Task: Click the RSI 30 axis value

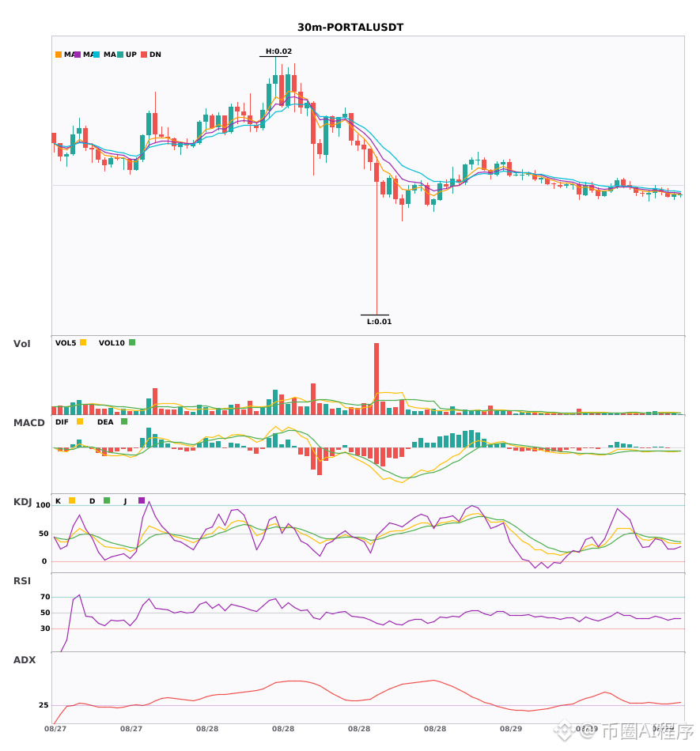Action: [45, 628]
